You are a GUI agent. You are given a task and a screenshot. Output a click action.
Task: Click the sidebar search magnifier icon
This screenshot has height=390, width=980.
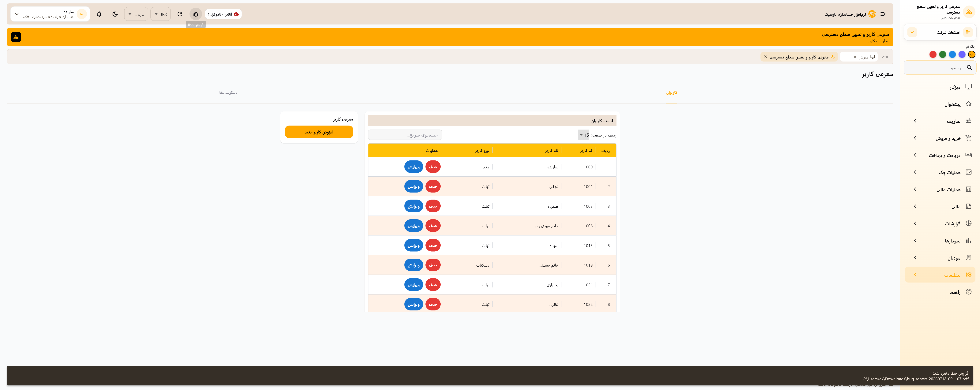[x=969, y=68]
